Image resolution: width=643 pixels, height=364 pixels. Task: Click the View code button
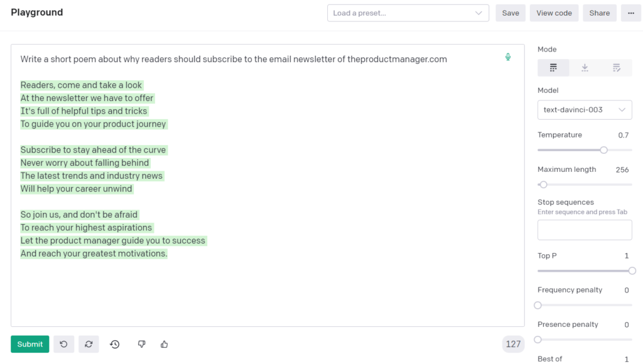pos(554,13)
